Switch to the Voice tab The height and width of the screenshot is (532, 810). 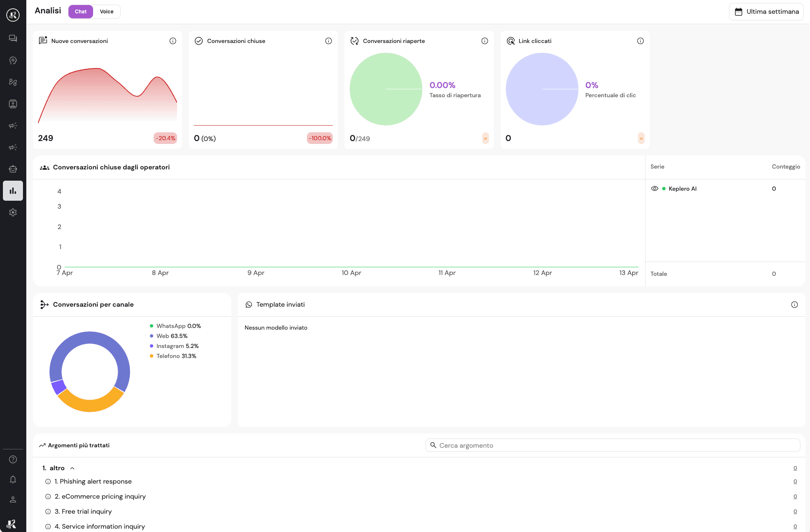tap(106, 12)
